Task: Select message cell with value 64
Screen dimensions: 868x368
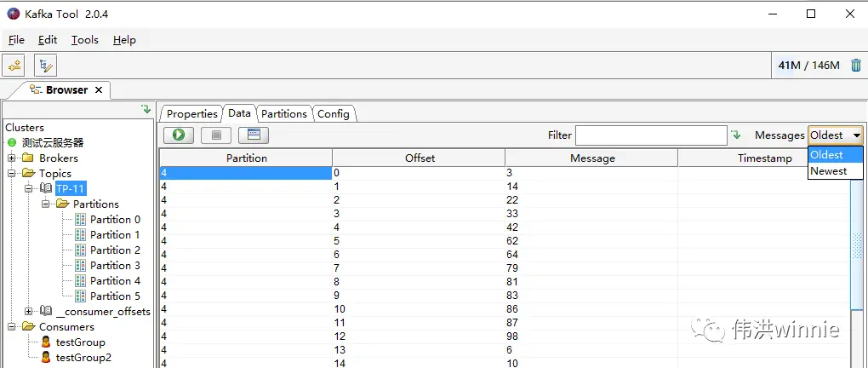Action: tap(591, 255)
